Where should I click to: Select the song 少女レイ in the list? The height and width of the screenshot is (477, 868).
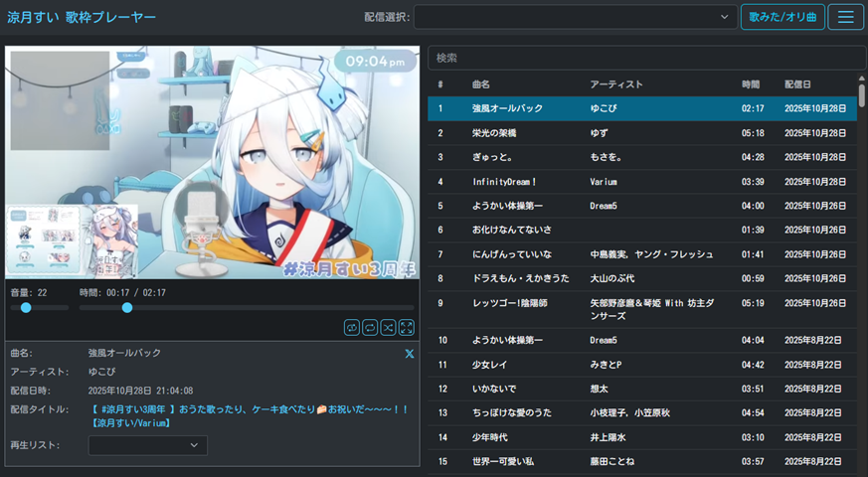click(x=492, y=365)
